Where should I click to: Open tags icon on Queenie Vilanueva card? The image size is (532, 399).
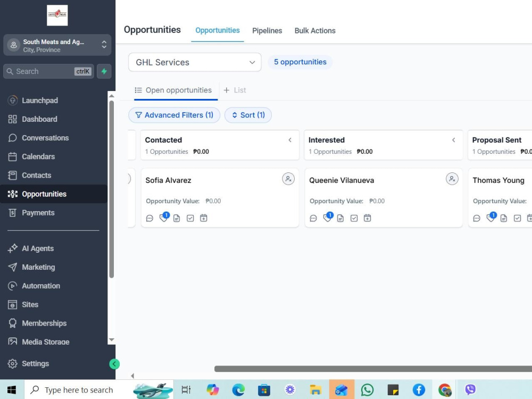click(328, 218)
